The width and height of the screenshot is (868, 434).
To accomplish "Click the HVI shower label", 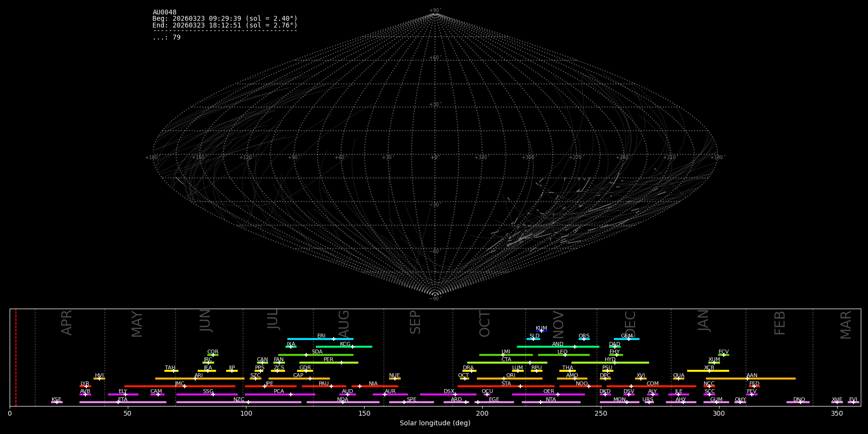I will tap(99, 376).
